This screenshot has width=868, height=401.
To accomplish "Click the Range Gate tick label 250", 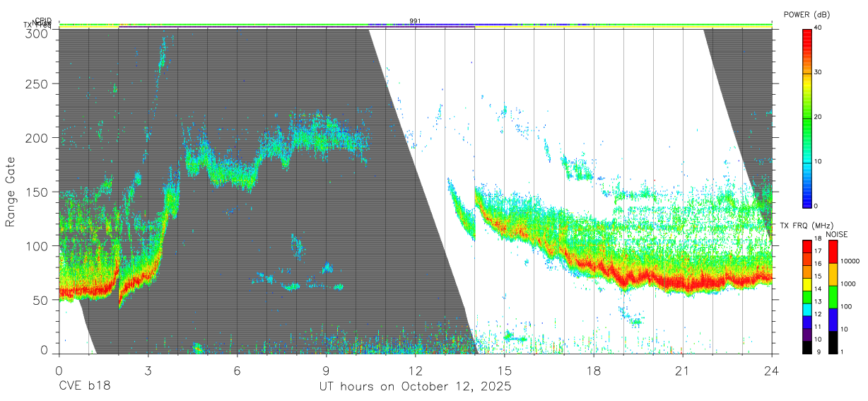I will pos(37,83).
